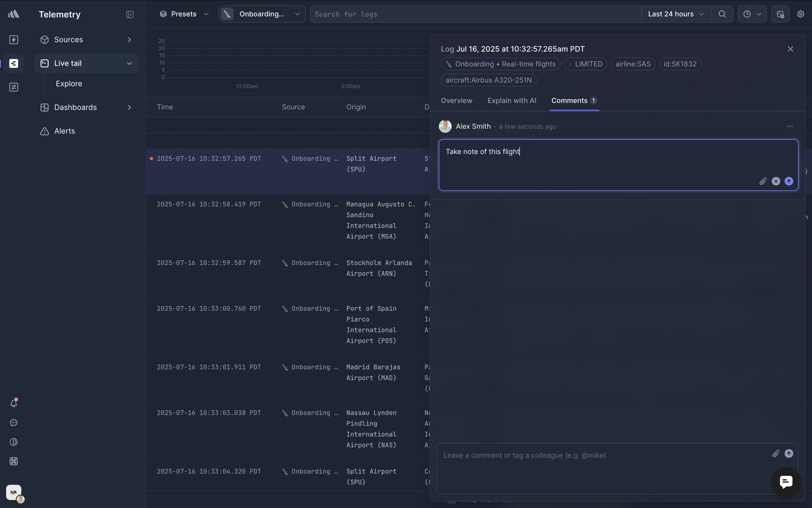Viewport: 812px width, 508px height.
Task: Open Explore under Live tail
Action: (x=69, y=83)
